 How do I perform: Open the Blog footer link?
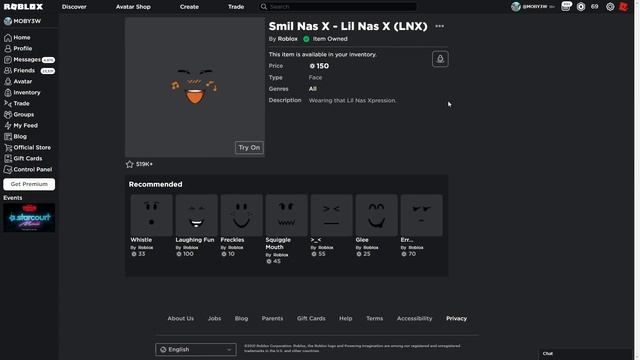click(241, 318)
